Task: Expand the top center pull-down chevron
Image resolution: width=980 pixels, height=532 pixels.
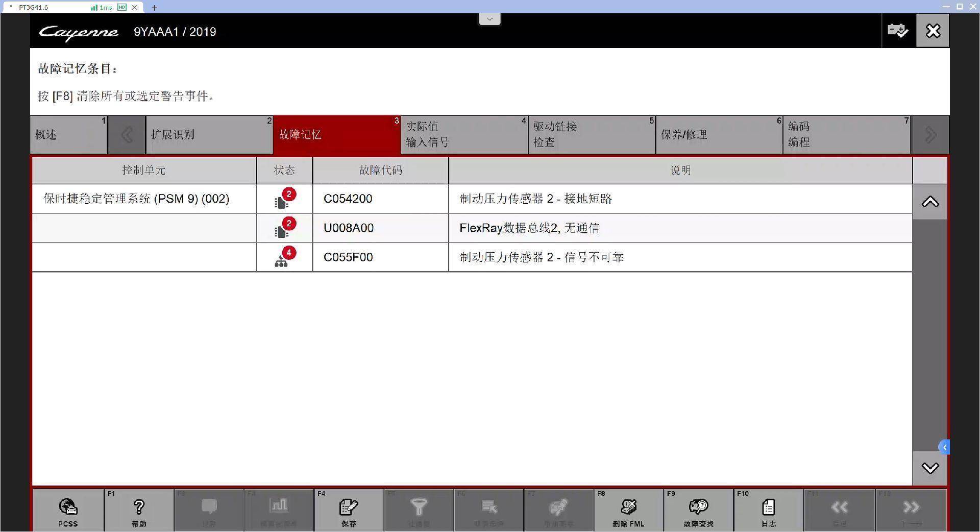Action: click(x=489, y=19)
